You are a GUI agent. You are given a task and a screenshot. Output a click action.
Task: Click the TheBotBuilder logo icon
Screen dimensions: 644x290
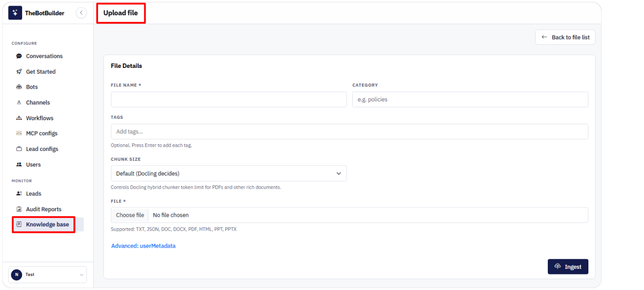coord(15,13)
